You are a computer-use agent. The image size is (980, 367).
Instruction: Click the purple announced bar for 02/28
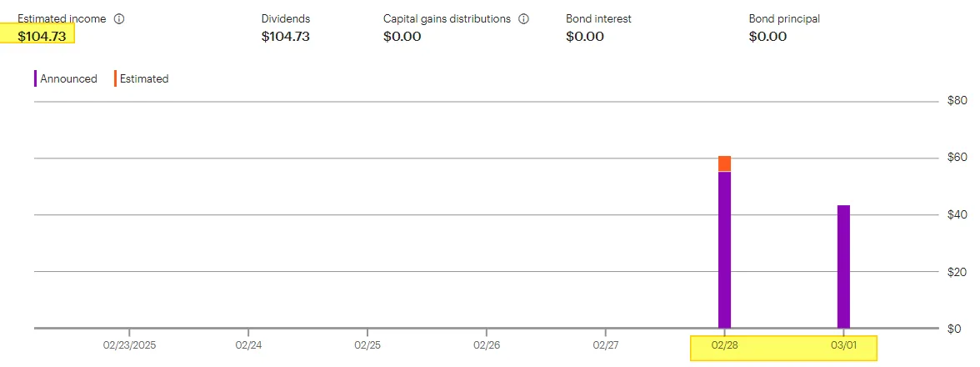(x=724, y=249)
